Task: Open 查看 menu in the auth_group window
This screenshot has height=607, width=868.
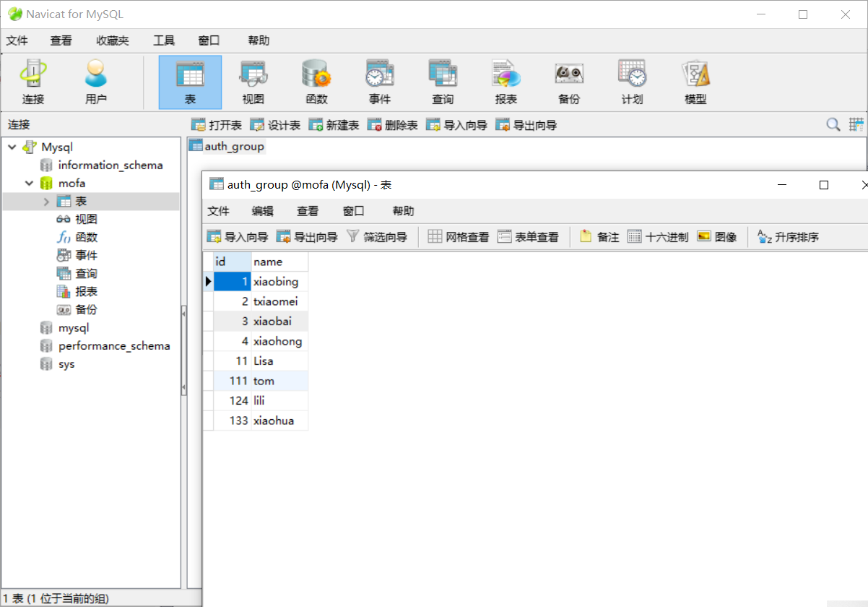Action: coord(308,211)
